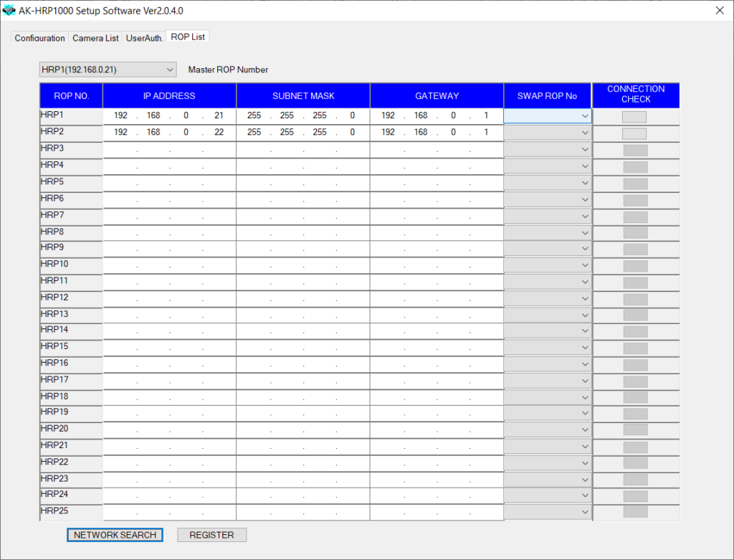Screen dimensions: 734x560
Task: Select the GATEWAY field of HRP1
Action: pyautogui.click(x=436, y=115)
